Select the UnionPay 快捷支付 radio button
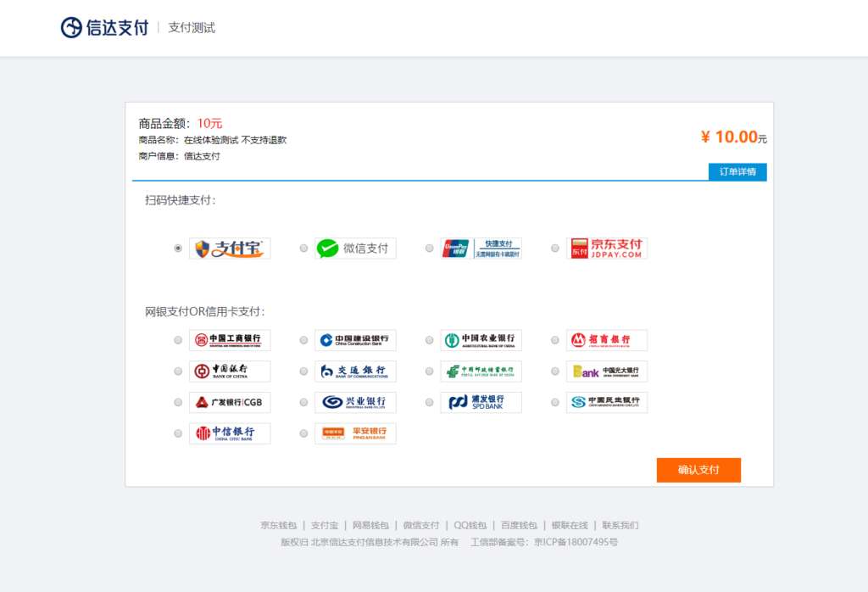The height and width of the screenshot is (592, 868). (429, 249)
